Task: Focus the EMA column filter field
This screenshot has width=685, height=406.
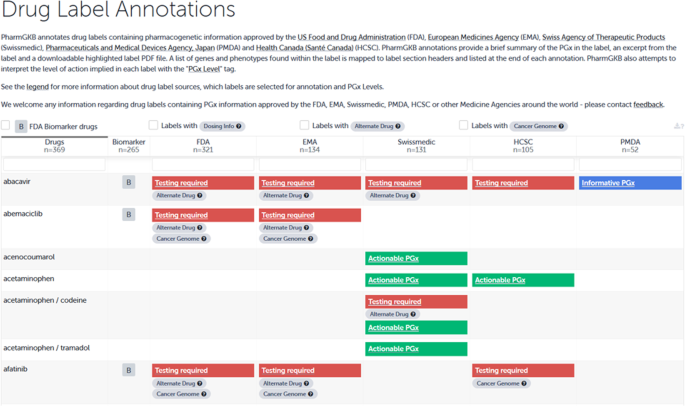Action: [x=310, y=164]
